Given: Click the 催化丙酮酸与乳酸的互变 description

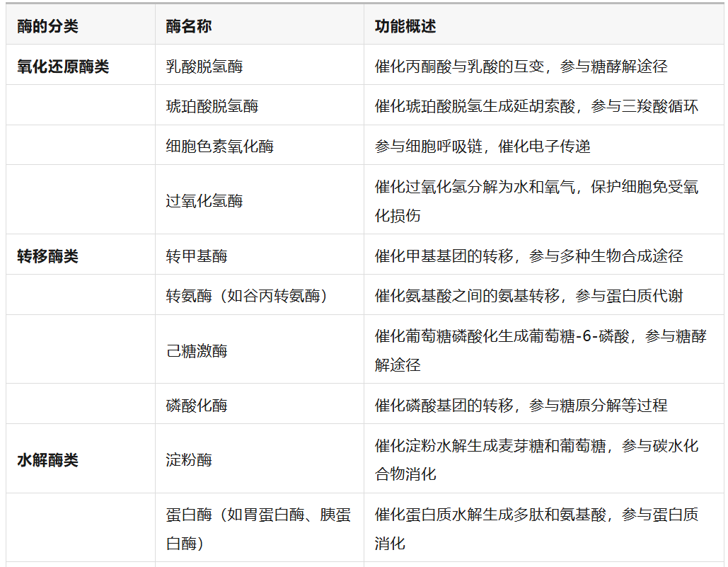Looking at the screenshot, I should coord(521,67).
